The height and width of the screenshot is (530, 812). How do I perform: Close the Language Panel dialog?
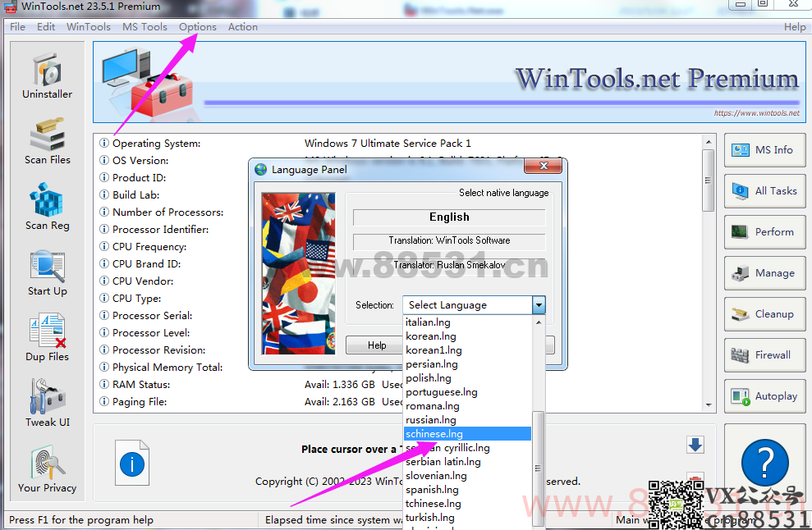pos(544,166)
